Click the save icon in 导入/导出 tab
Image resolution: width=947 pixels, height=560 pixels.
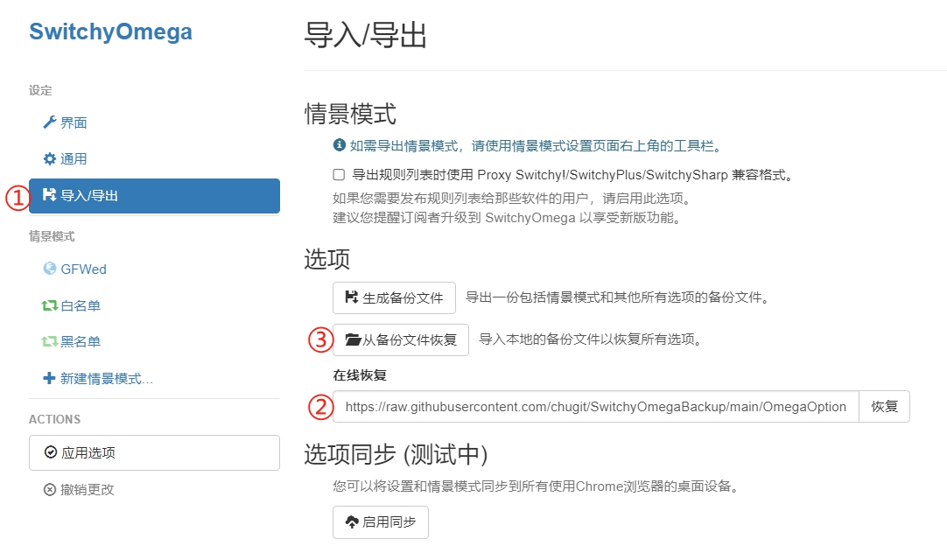click(x=50, y=194)
